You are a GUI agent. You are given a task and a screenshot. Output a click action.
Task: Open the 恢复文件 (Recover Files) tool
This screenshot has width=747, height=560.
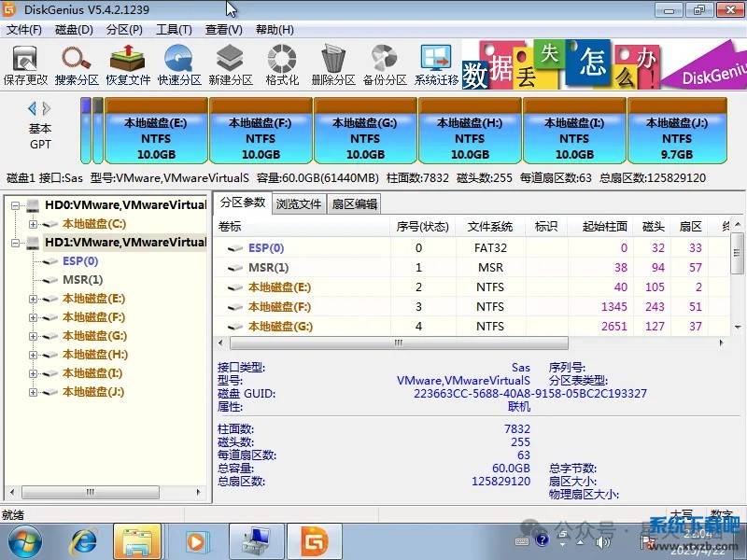pyautogui.click(x=128, y=63)
